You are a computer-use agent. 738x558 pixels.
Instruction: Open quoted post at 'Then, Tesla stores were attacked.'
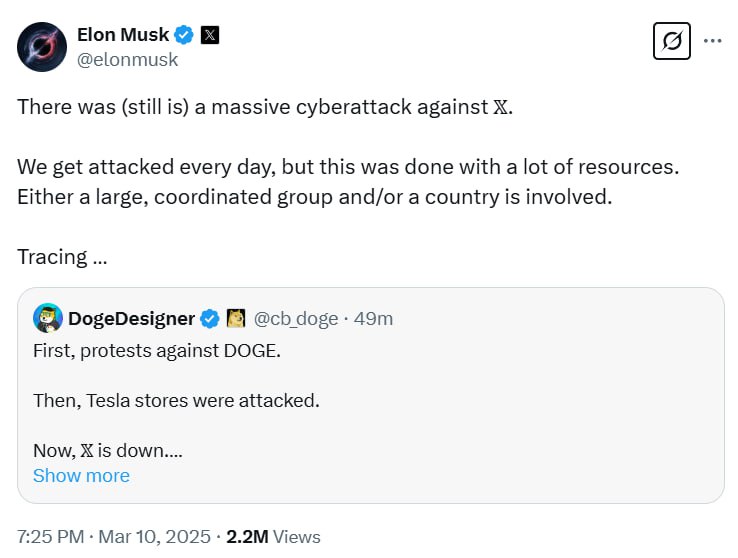coord(176,400)
